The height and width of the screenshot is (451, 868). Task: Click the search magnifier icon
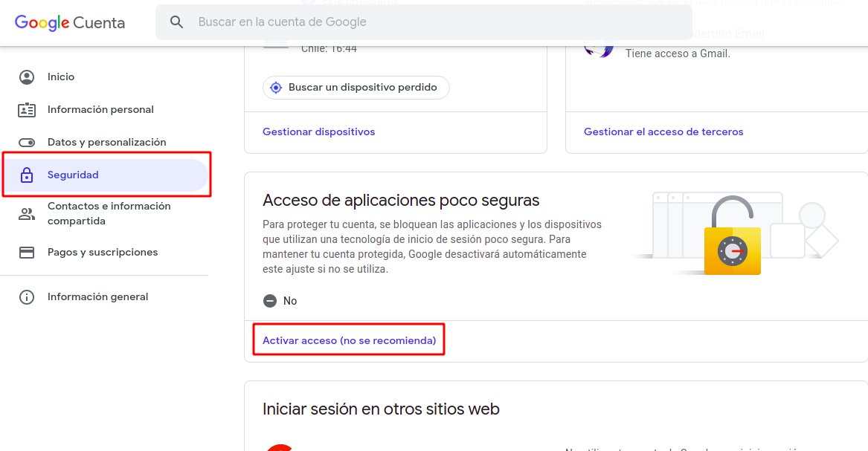176,22
